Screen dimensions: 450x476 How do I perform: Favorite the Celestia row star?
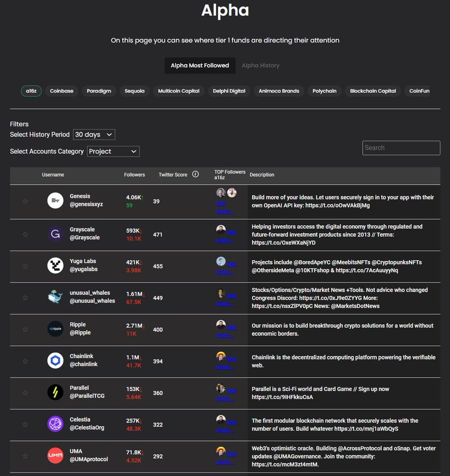(x=25, y=424)
